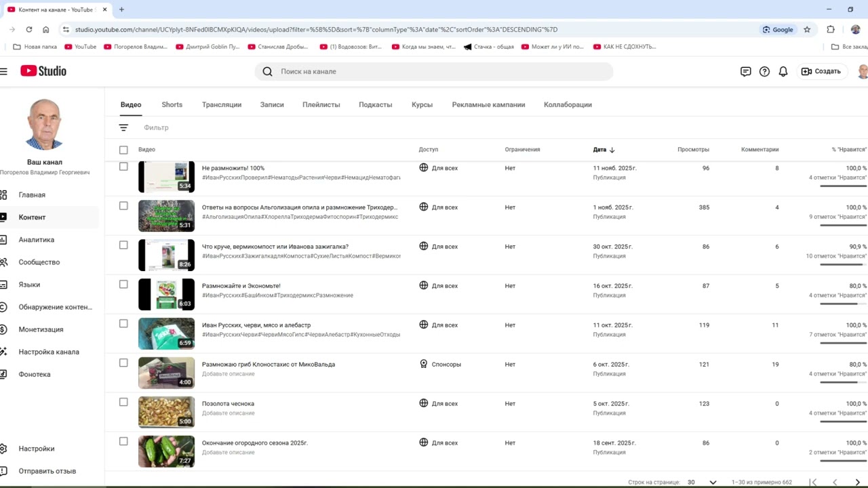This screenshot has height=488, width=868.
Task: Reload the page in the browser
Action: tap(28, 29)
